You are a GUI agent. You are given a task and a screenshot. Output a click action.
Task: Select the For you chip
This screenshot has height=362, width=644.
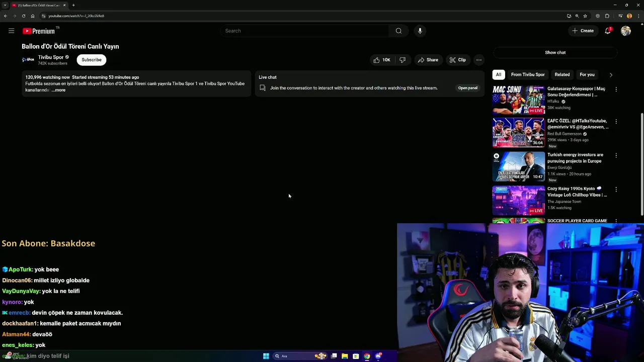(x=587, y=74)
